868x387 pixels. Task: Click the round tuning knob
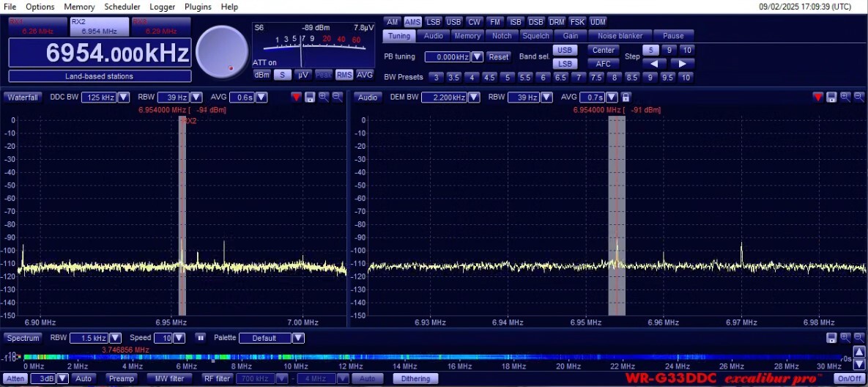[x=222, y=52]
